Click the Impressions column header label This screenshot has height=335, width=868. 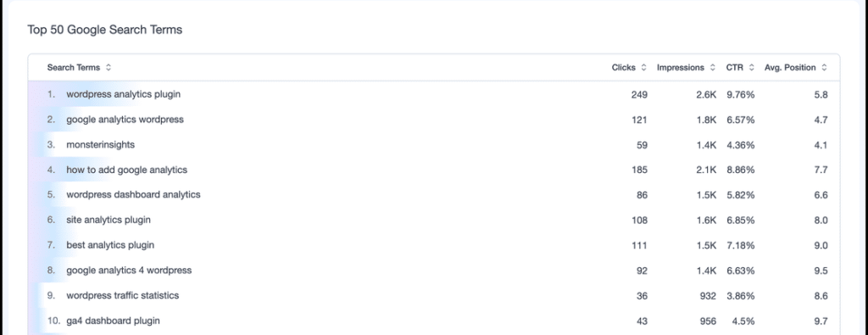point(681,68)
